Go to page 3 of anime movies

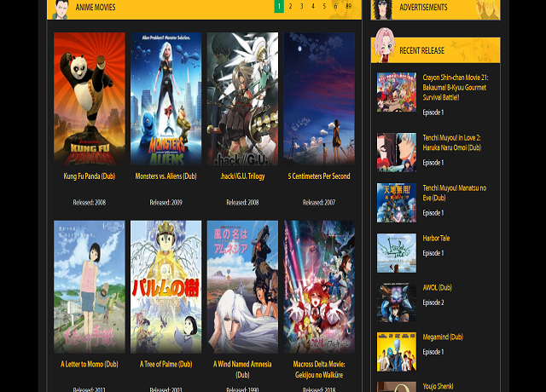pos(301,6)
